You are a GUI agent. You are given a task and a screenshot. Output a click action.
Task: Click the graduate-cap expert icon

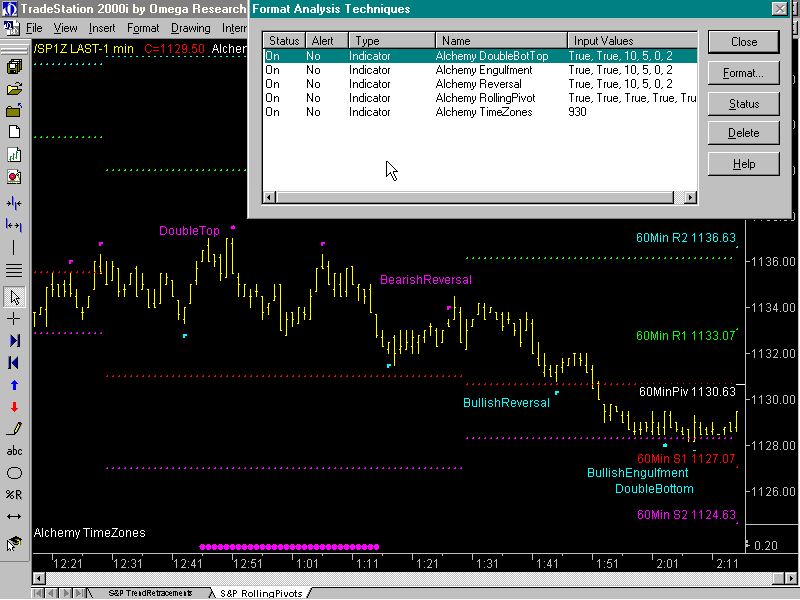point(14,544)
